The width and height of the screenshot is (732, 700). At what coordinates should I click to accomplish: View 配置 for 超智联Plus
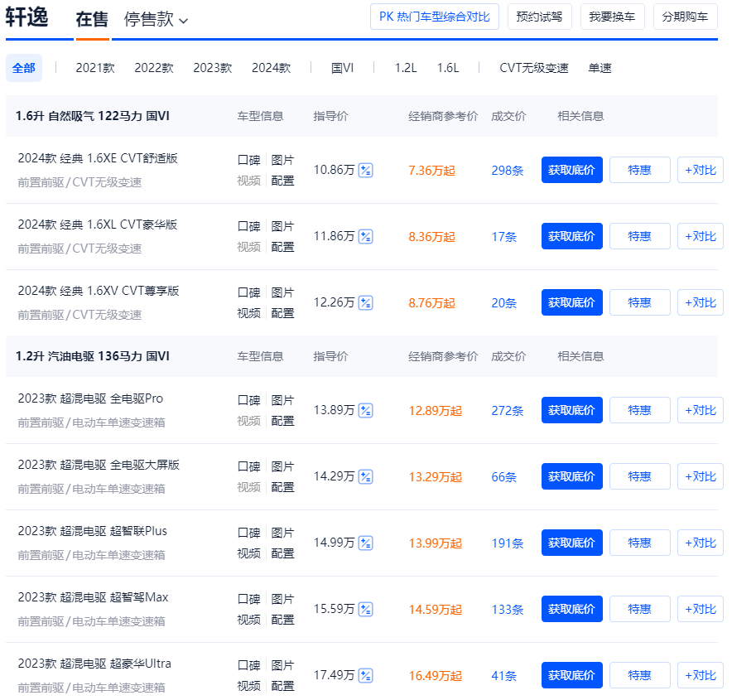[282, 553]
